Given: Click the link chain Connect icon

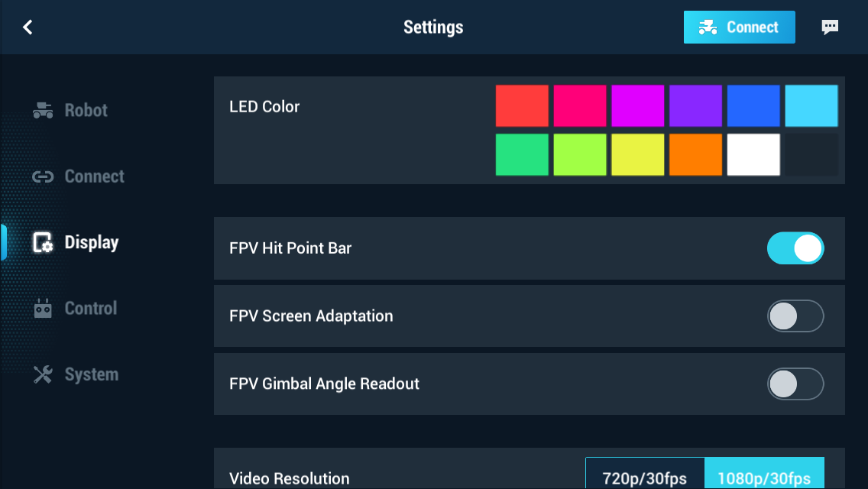Looking at the screenshot, I should [43, 176].
